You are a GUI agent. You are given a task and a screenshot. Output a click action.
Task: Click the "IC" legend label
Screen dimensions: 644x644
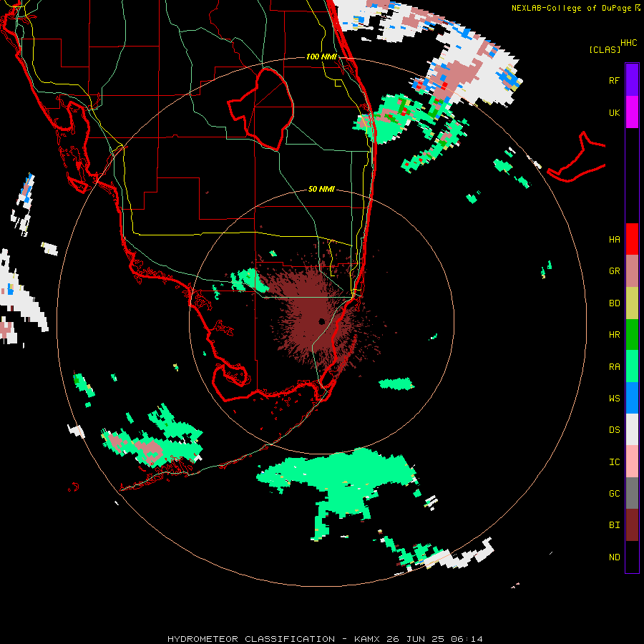pyautogui.click(x=614, y=462)
